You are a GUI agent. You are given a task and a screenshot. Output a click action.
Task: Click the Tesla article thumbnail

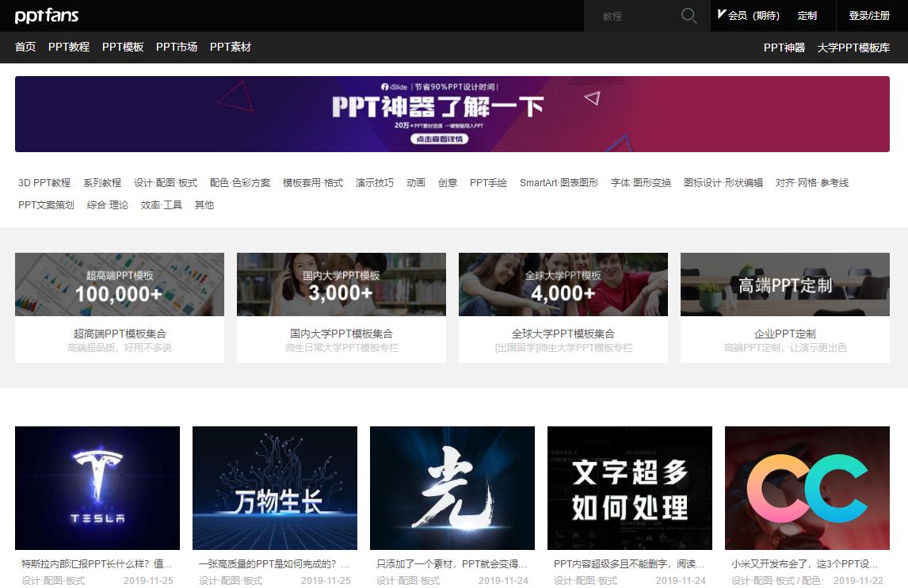97,488
